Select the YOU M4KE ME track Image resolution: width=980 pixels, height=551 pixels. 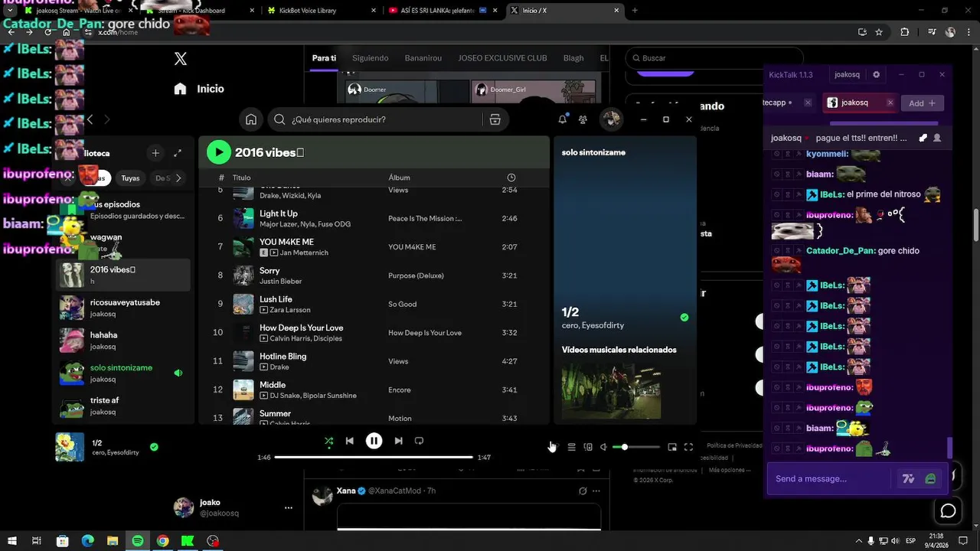374,247
